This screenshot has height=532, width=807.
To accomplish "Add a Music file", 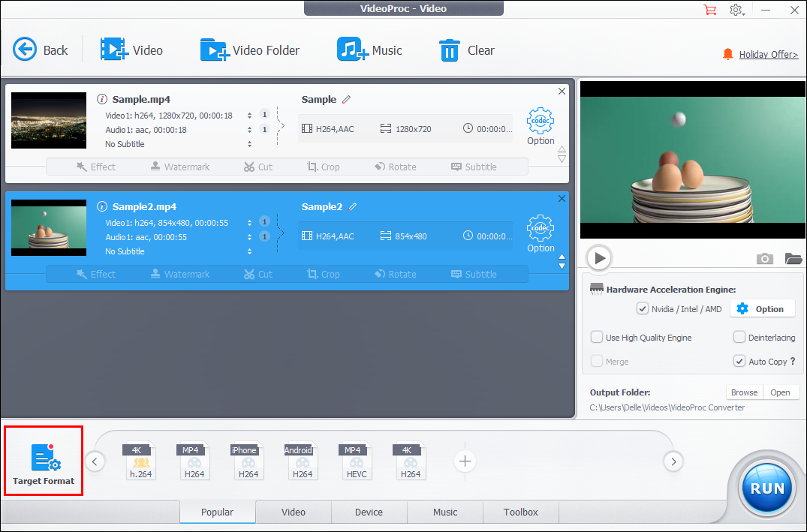I will (x=369, y=50).
